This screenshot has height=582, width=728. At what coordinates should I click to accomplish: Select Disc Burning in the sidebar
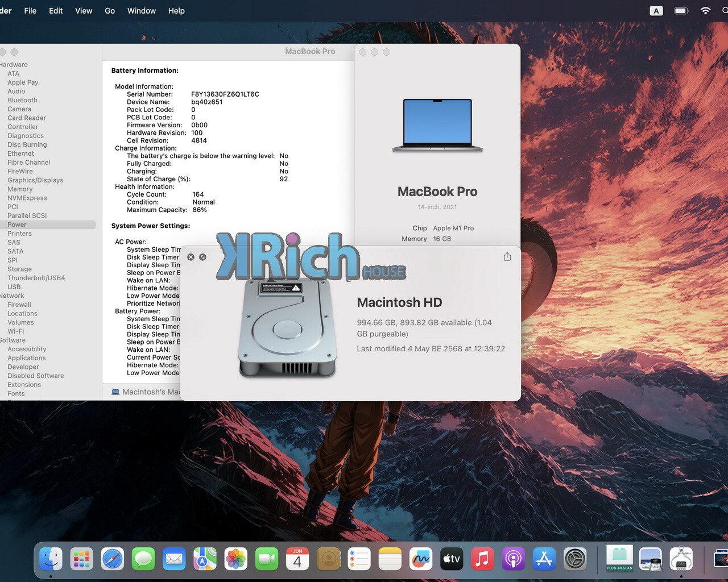[27, 144]
